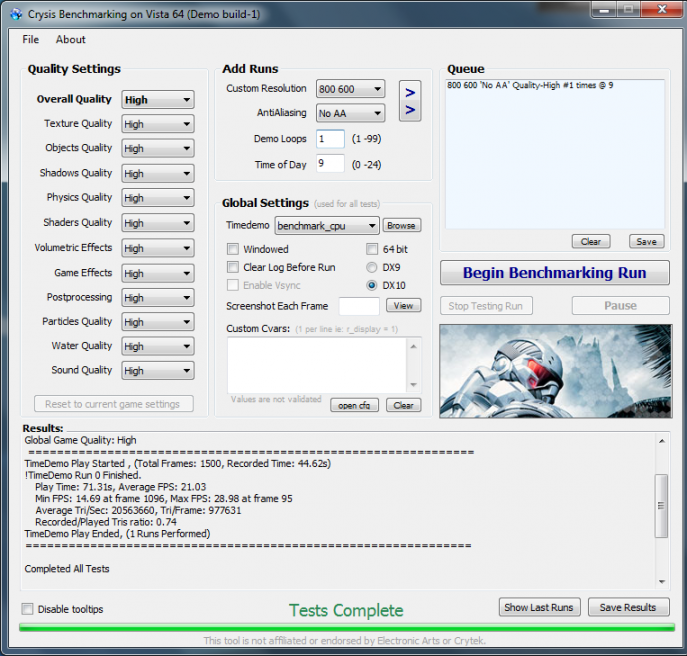The width and height of the screenshot is (687, 656).
Task: Open the About menu
Action: pos(71,39)
